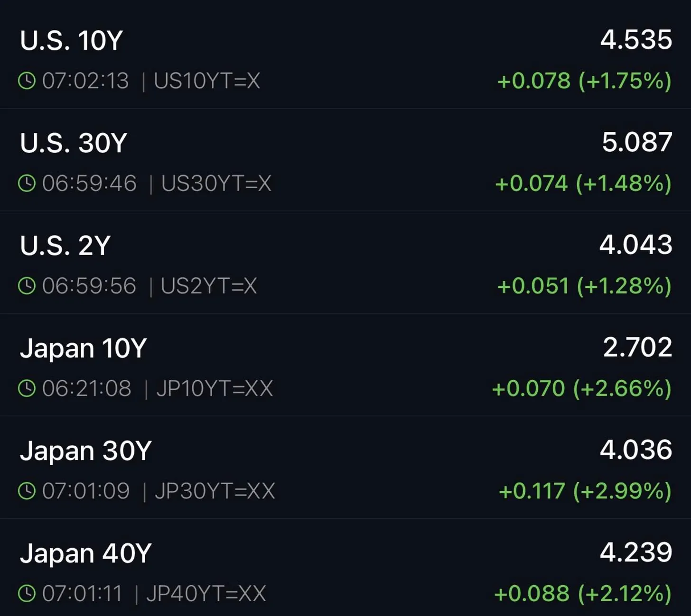This screenshot has width=691, height=616.
Task: Open the Japan 10Y title
Action: tap(84, 349)
